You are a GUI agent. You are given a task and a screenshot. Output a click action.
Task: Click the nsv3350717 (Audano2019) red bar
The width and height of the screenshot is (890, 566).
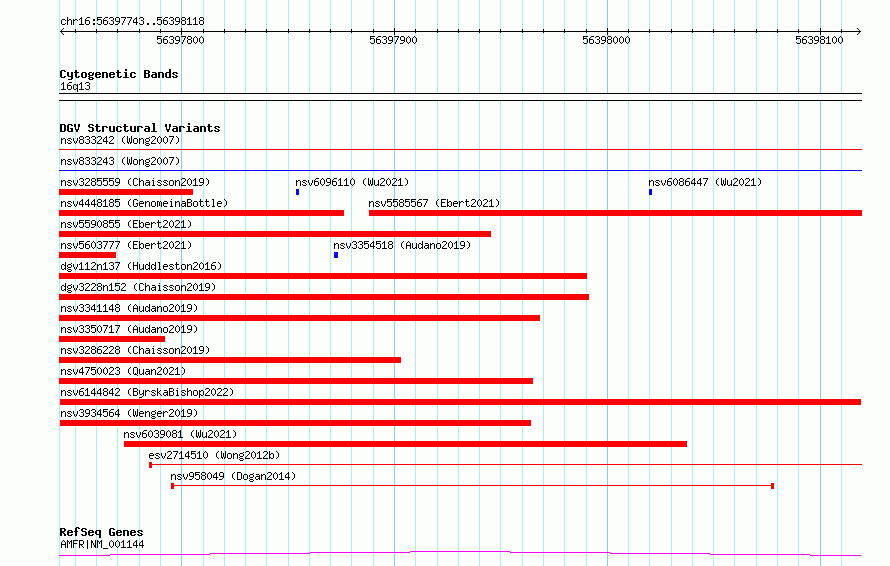click(112, 339)
